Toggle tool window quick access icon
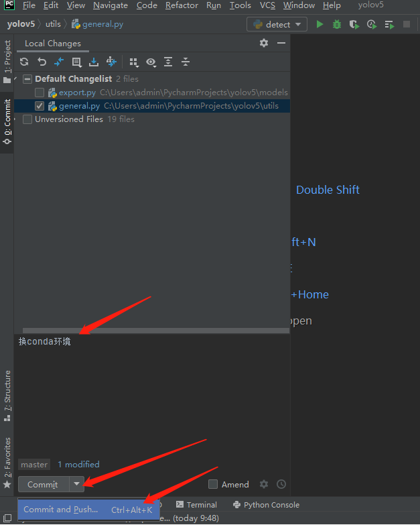Viewport: 420px width, 525px height. coord(7,518)
